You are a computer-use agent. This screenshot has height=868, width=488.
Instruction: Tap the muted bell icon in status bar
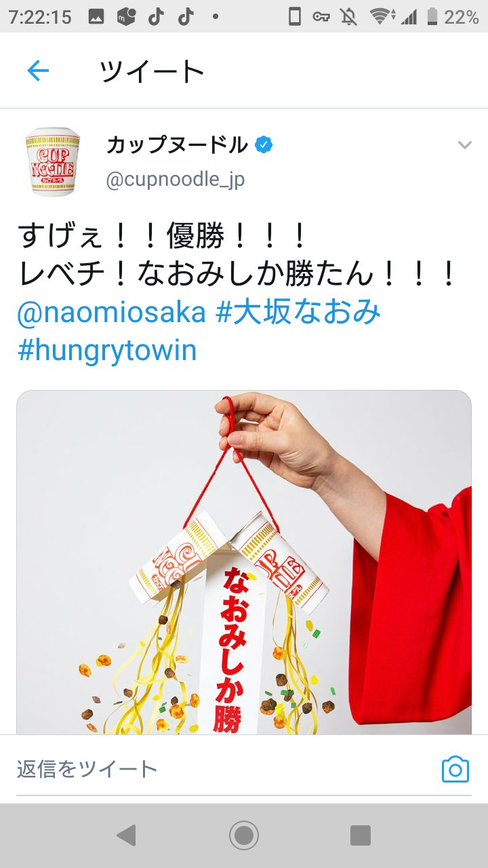click(349, 17)
